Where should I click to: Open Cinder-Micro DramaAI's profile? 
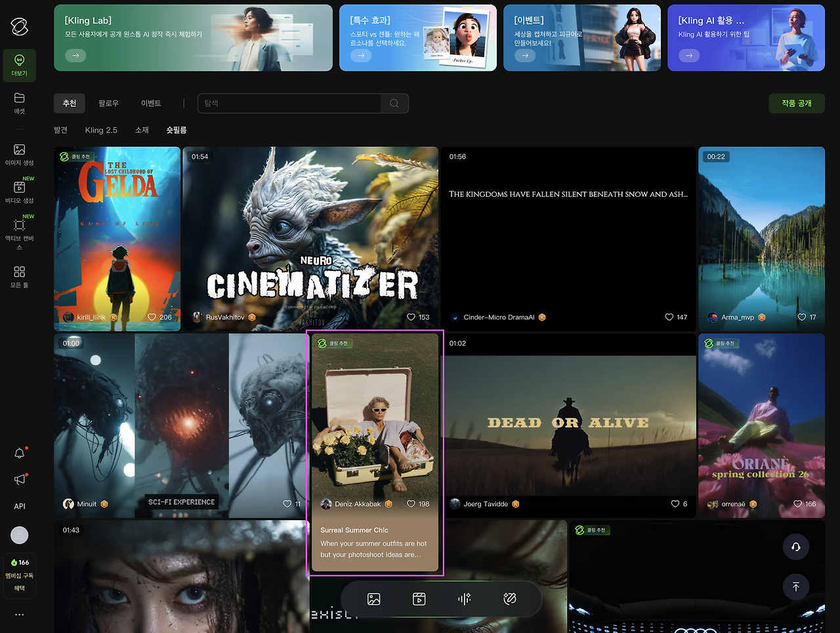click(x=498, y=317)
